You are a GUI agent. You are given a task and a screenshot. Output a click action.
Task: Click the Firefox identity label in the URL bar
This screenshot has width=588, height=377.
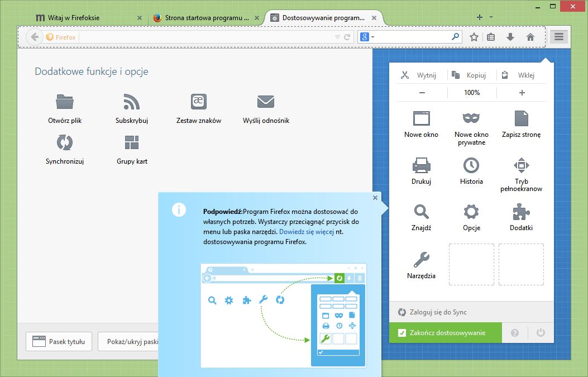coord(61,37)
